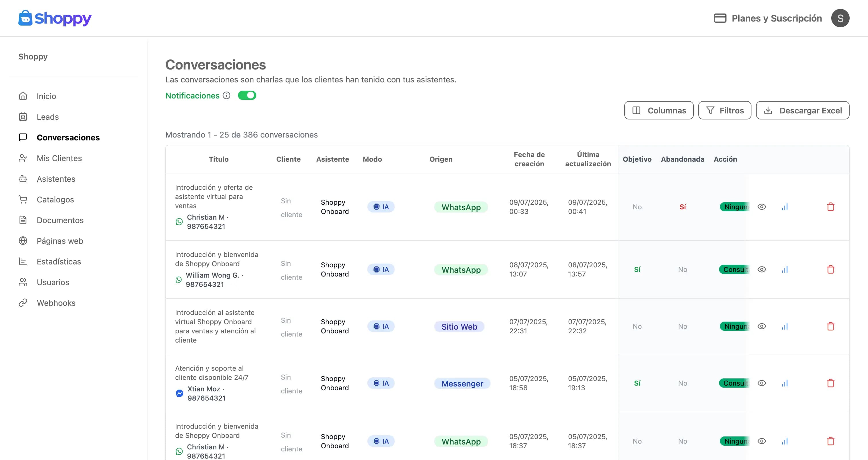Viewport: 868px width, 460px height.
Task: Navigate to Asistentes section
Action: click(56, 179)
